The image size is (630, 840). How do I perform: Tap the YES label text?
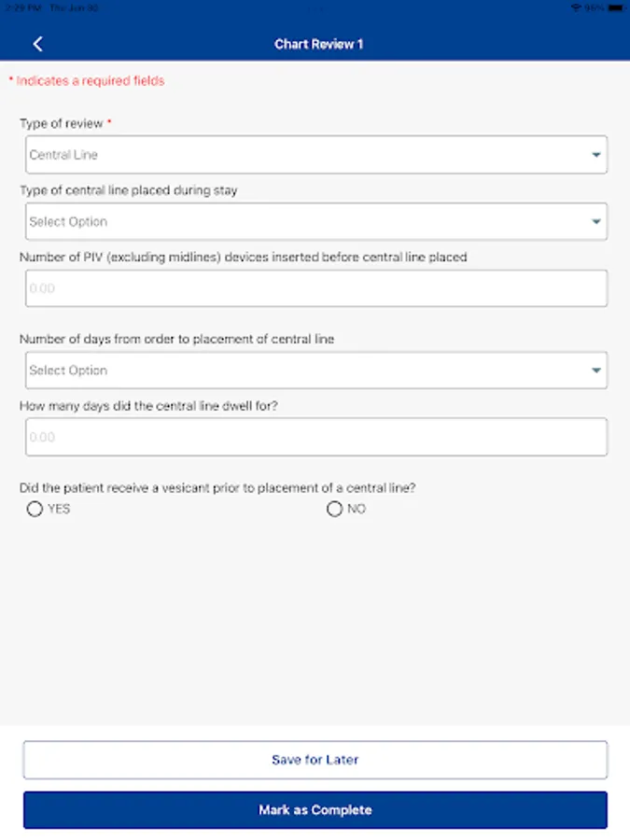pos(59,509)
